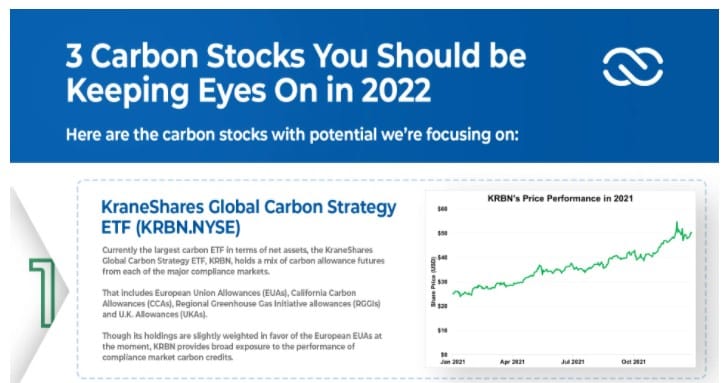Click the paragraph starting 'Though its holdings'
This screenshot has width=728, height=383.
(x=242, y=346)
